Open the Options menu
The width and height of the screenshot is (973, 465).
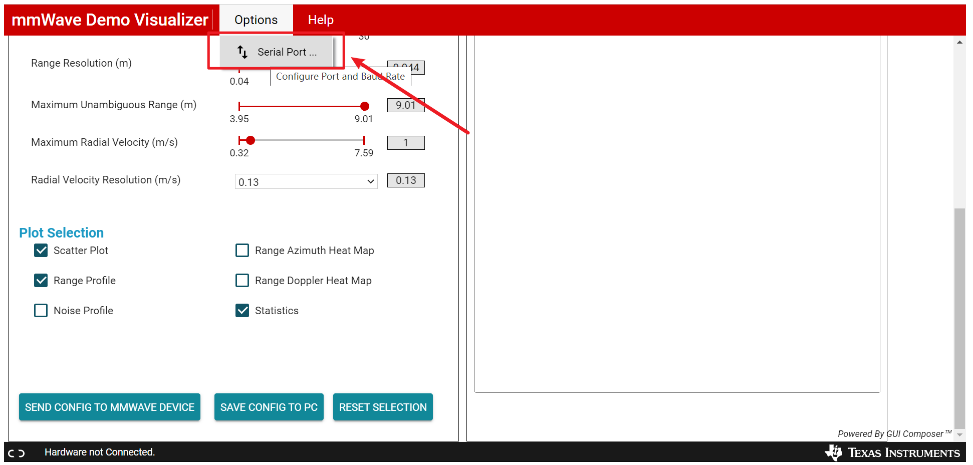click(256, 20)
